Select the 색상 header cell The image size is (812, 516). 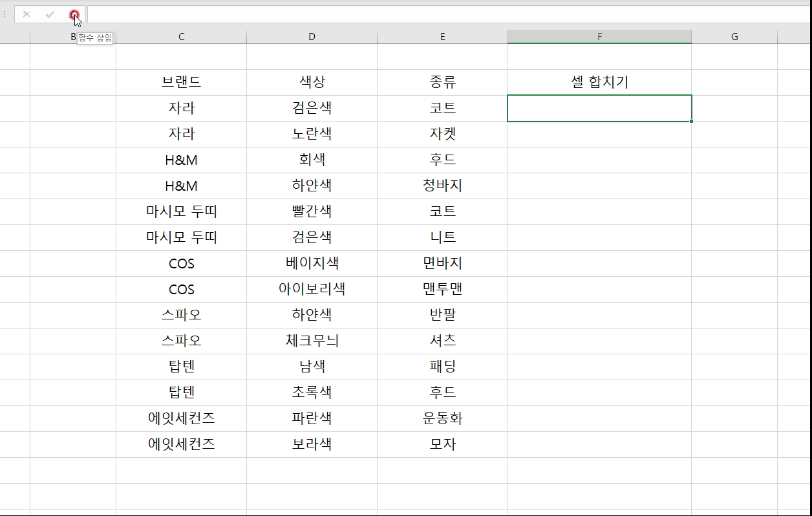(x=312, y=82)
